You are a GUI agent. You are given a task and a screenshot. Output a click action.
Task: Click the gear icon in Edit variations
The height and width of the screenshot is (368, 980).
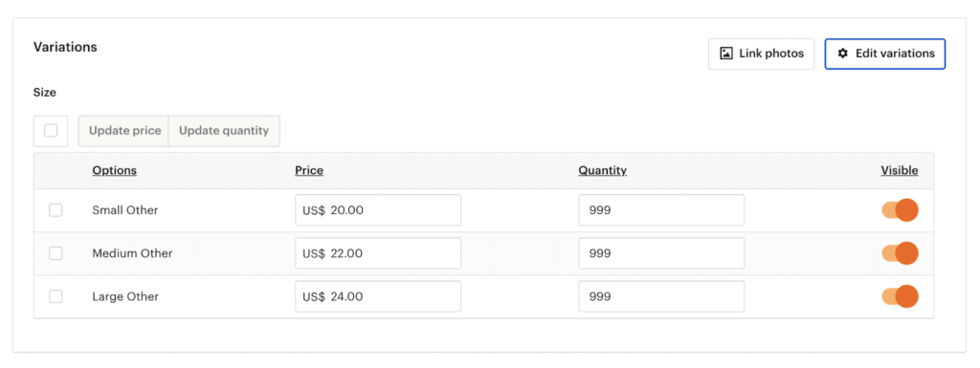pyautogui.click(x=842, y=54)
